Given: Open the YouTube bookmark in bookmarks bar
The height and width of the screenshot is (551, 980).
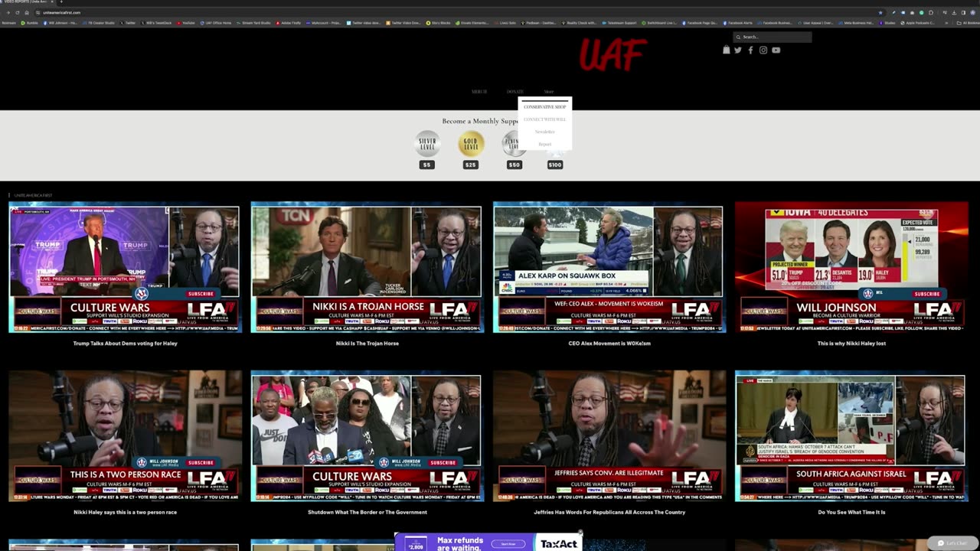Looking at the screenshot, I should (x=186, y=23).
